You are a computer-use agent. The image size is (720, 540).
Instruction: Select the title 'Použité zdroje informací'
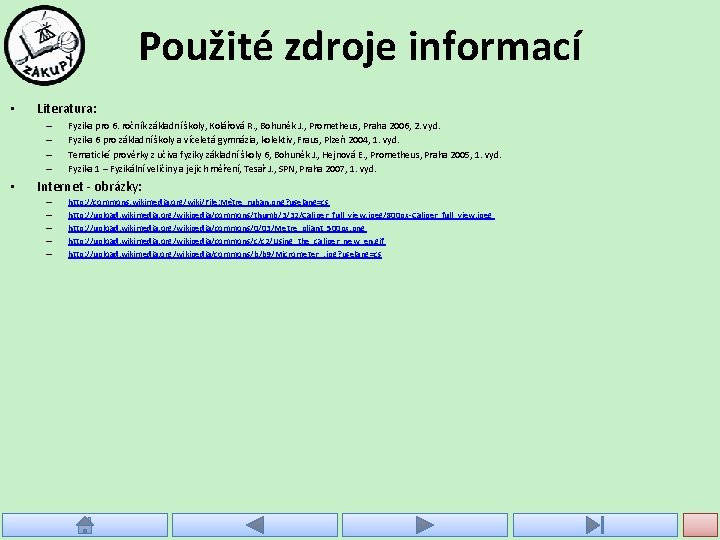(x=360, y=46)
